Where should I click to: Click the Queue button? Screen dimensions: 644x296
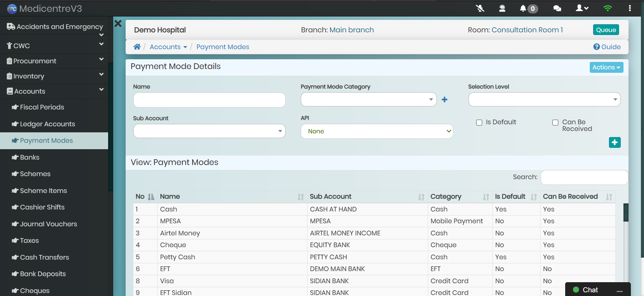pos(606,30)
